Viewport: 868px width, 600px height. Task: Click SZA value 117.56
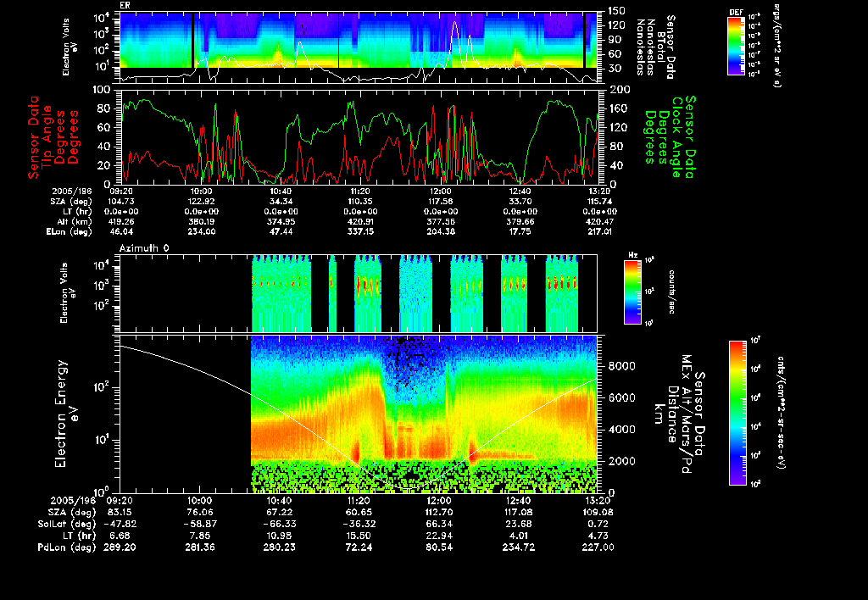pyautogui.click(x=441, y=202)
